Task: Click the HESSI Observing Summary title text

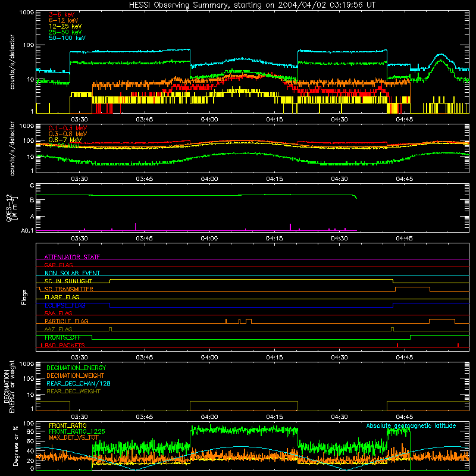Action: (252, 5)
